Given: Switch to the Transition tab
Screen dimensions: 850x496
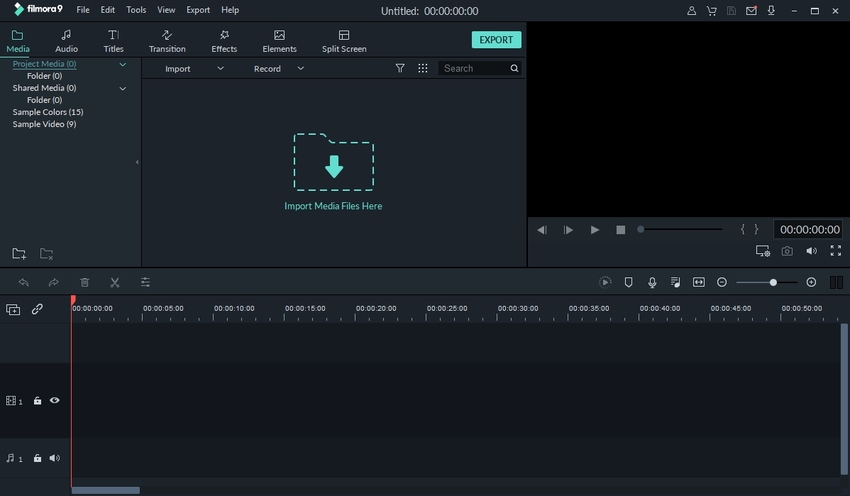Looking at the screenshot, I should pos(167,41).
